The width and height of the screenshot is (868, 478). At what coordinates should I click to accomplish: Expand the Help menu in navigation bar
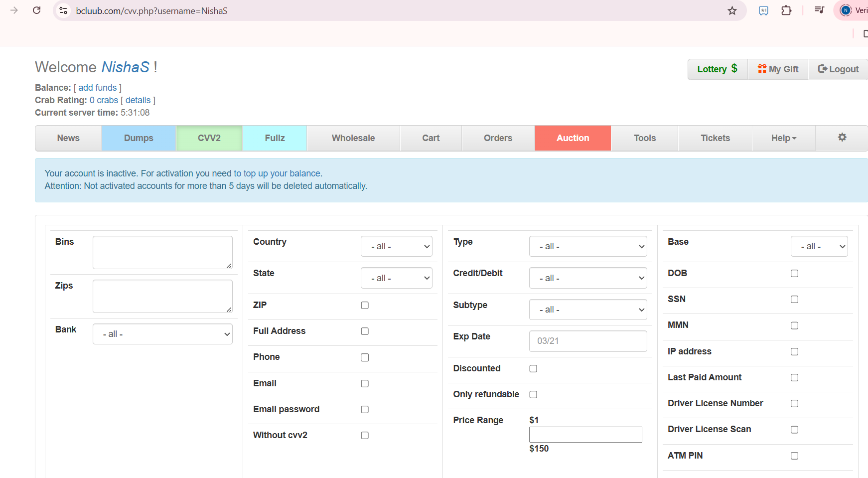[x=783, y=138]
